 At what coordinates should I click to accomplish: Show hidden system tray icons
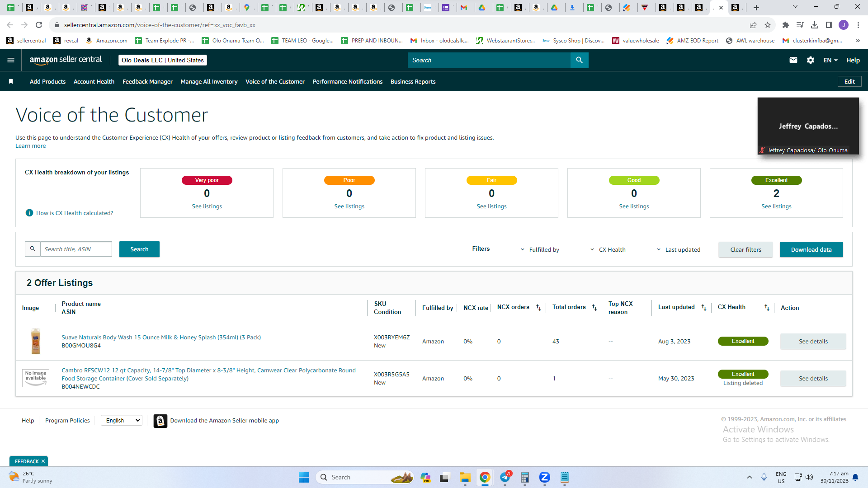[x=749, y=477]
